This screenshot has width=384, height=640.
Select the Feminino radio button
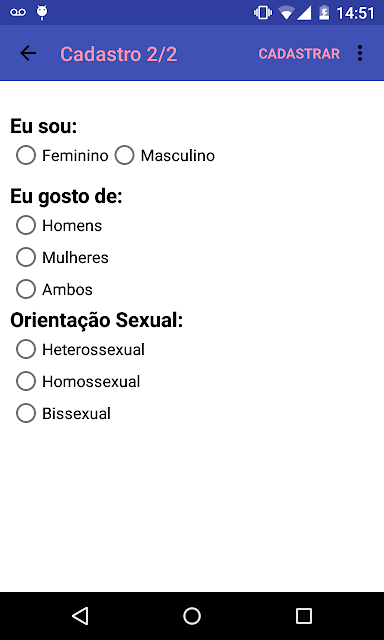coord(62,156)
